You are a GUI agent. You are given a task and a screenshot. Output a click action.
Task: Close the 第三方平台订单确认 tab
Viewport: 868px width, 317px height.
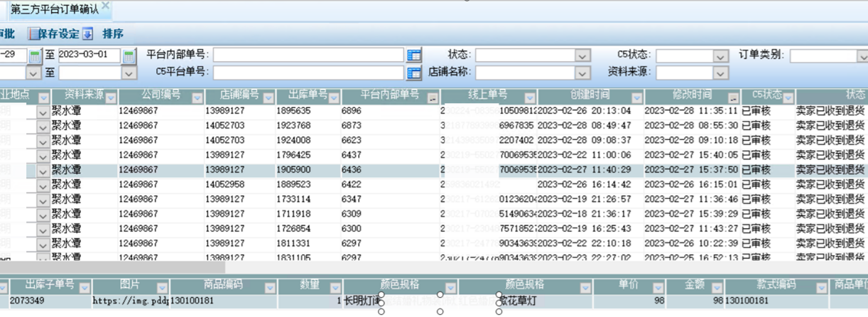[x=106, y=6]
